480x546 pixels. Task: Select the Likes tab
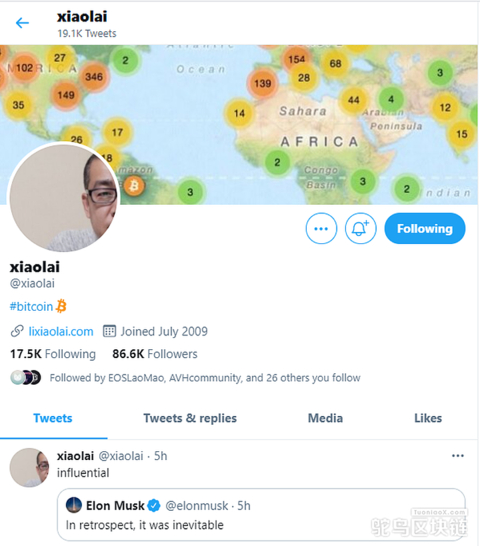[x=428, y=418]
